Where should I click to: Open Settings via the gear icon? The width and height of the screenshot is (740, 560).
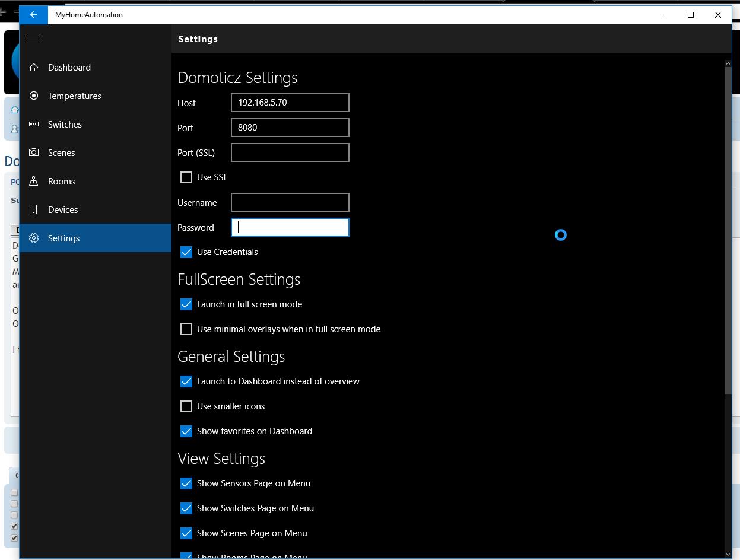(x=34, y=238)
